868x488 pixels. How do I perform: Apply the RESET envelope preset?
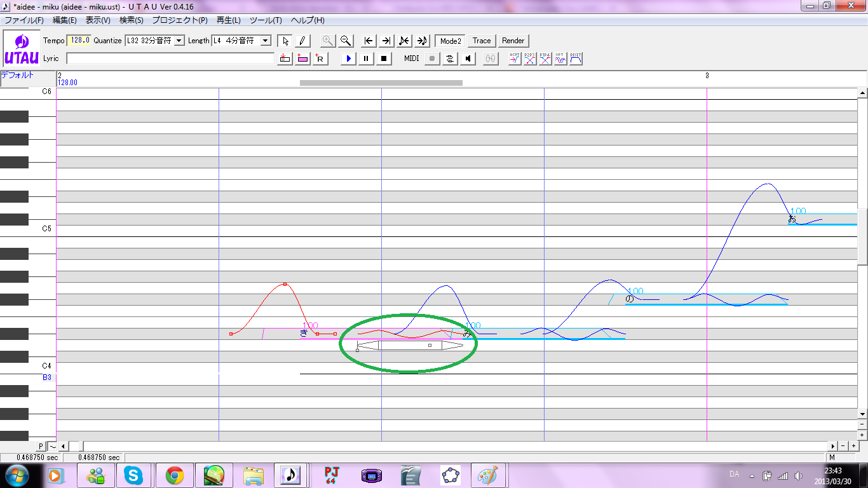574,58
